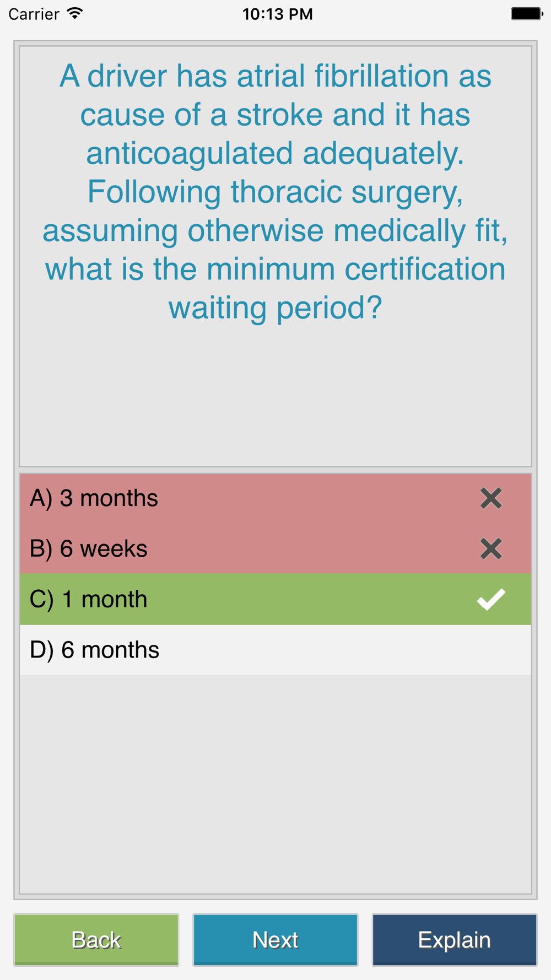Open the answer explanation via Explain

click(x=455, y=940)
